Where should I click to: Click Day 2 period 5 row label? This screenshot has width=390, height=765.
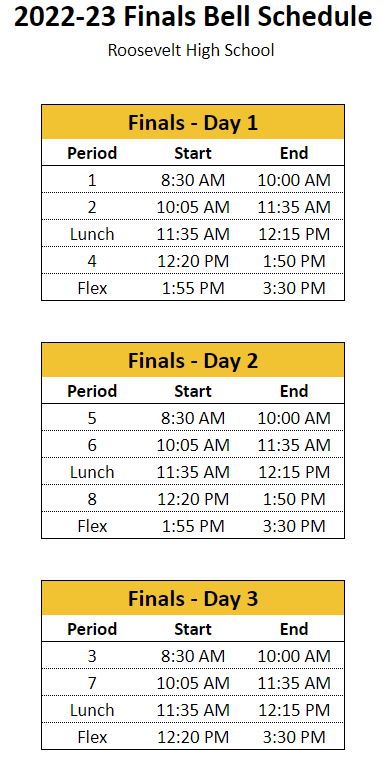point(92,419)
